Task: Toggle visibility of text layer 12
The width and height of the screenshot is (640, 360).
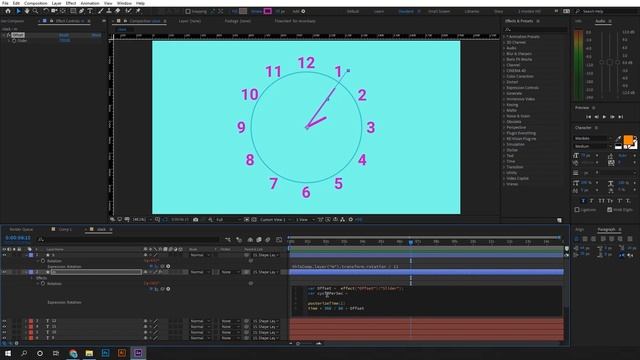Action: coord(4,321)
